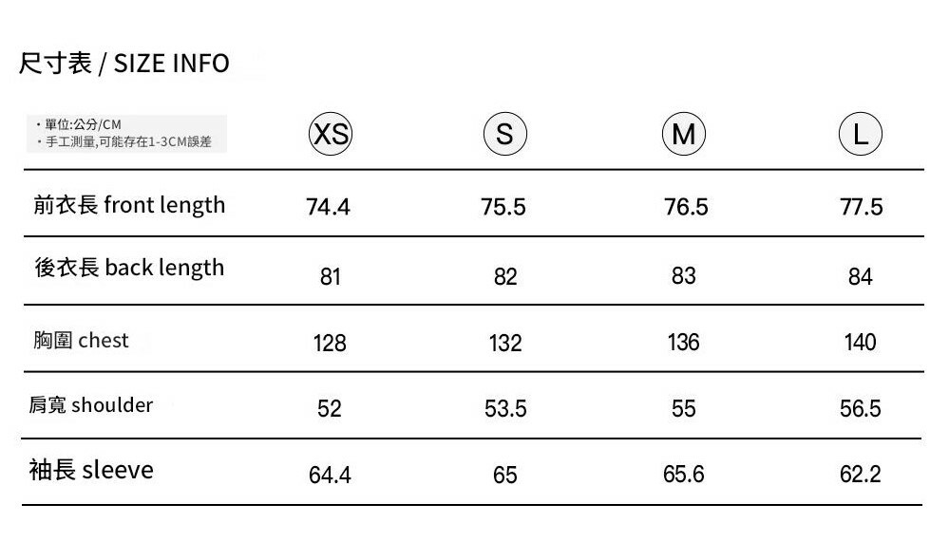
Task: Select the S back length value 82
Action: click(x=505, y=276)
